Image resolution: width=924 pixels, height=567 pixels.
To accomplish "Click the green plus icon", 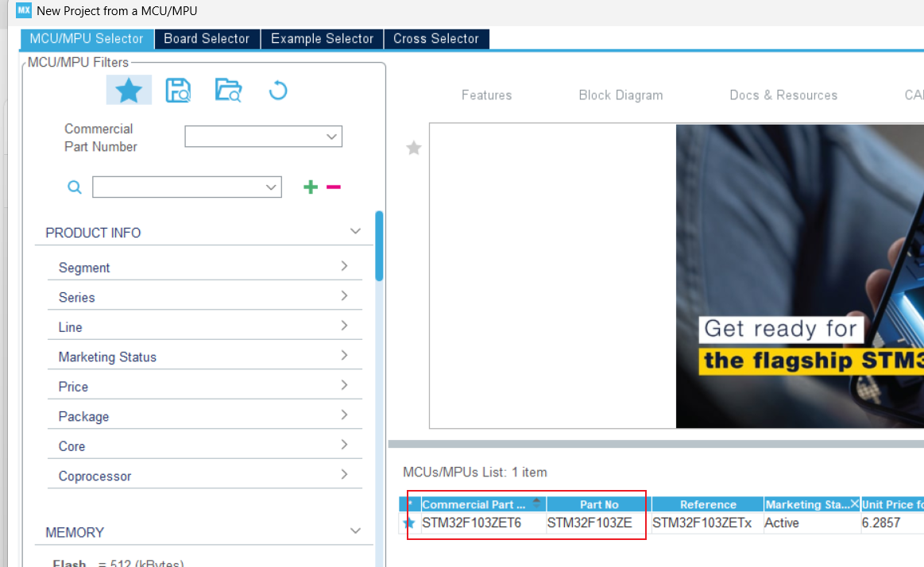I will [311, 187].
